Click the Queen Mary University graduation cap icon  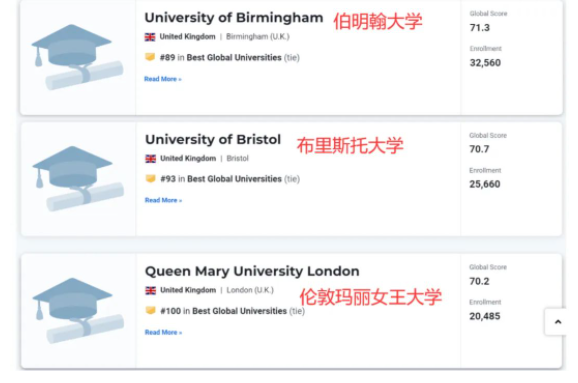click(78, 310)
